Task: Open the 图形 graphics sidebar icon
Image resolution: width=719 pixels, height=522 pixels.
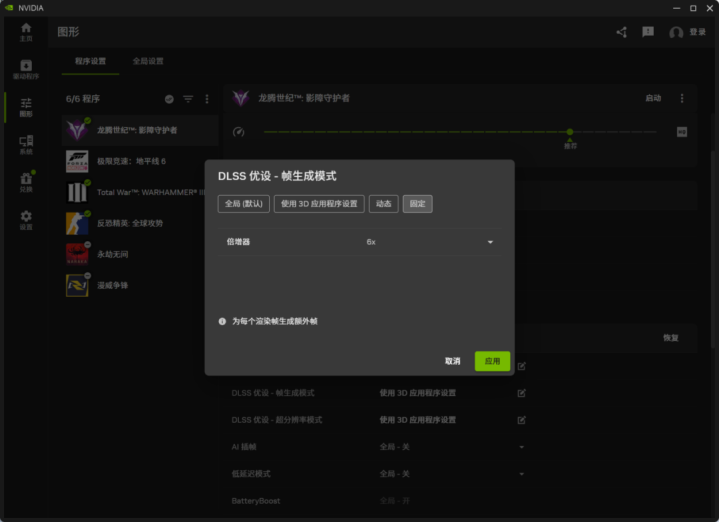Action: point(26,107)
